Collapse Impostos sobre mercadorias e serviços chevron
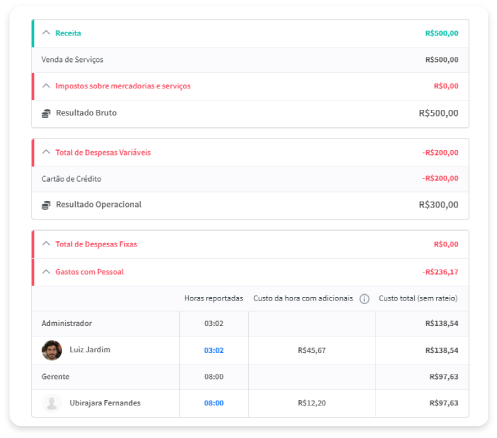Image resolution: width=497 pixels, height=438 pixels. point(46,86)
